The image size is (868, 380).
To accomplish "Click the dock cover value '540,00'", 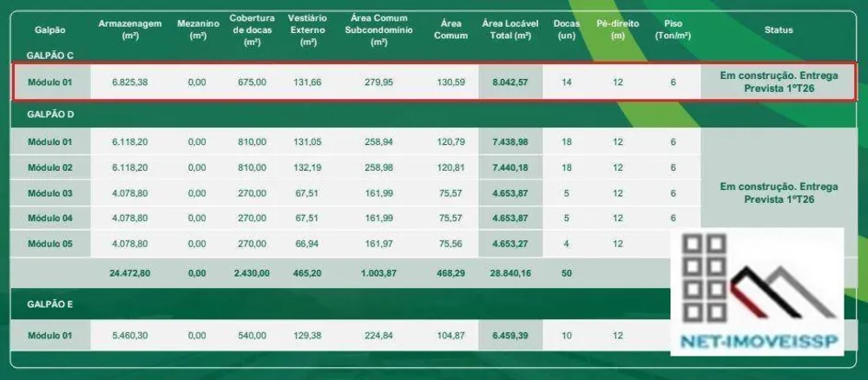I will click(252, 336).
